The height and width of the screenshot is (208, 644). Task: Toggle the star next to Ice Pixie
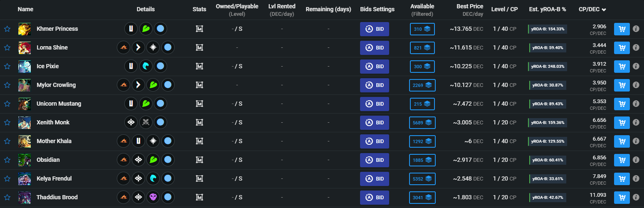tap(7, 67)
